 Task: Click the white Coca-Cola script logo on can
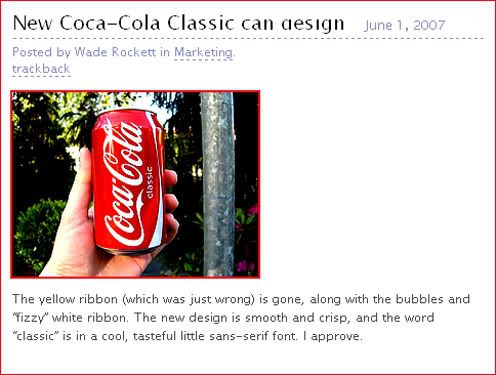tap(123, 183)
